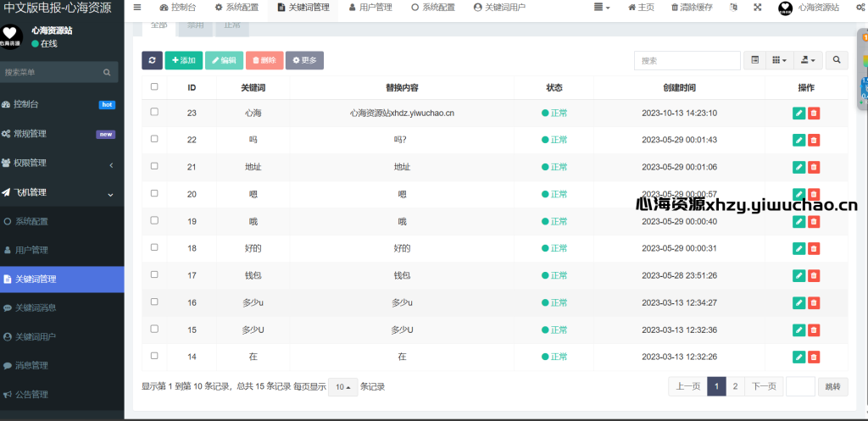Edit row ID 19 with green pencil
Image resolution: width=868 pixels, height=421 pixels.
point(798,221)
